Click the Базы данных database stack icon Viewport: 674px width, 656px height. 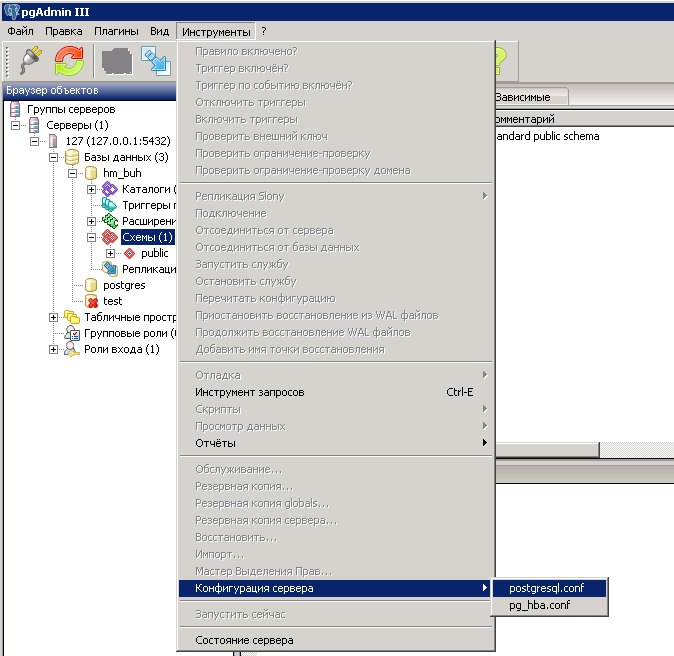[72, 157]
